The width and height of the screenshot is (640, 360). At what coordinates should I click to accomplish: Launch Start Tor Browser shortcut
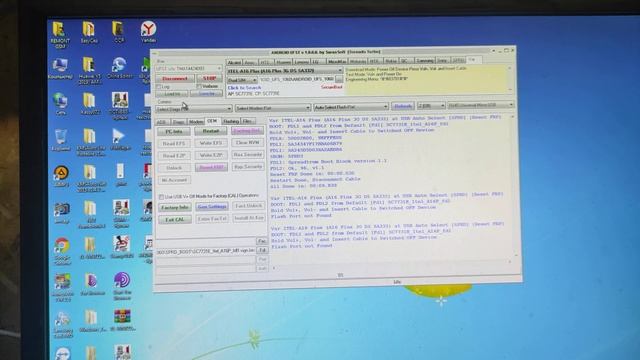122,286
